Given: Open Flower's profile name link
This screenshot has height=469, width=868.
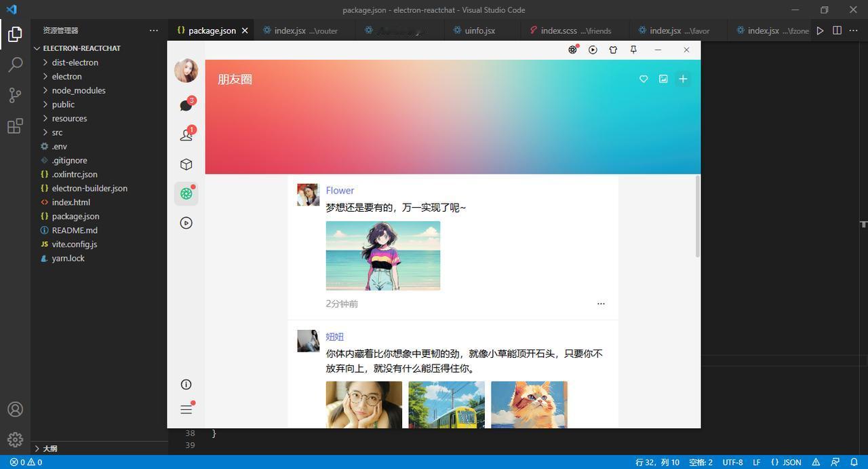Looking at the screenshot, I should pos(340,190).
